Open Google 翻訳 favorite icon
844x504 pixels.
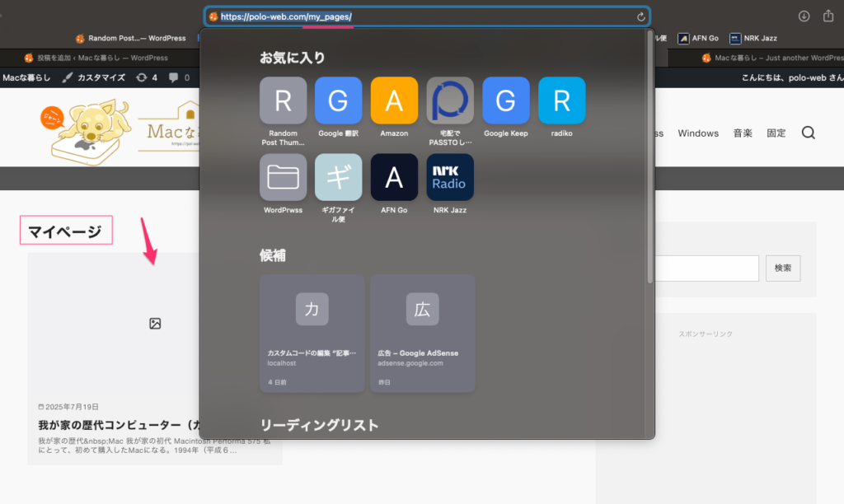tap(338, 100)
